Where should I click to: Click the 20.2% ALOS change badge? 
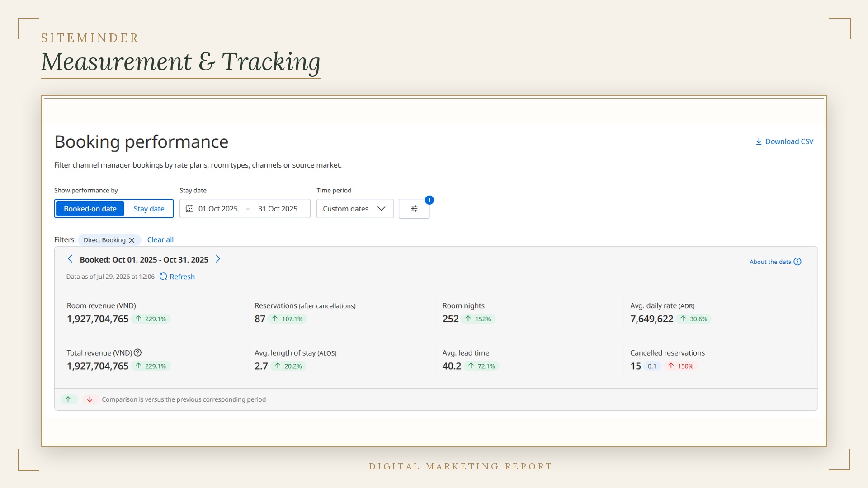pyautogui.click(x=289, y=366)
